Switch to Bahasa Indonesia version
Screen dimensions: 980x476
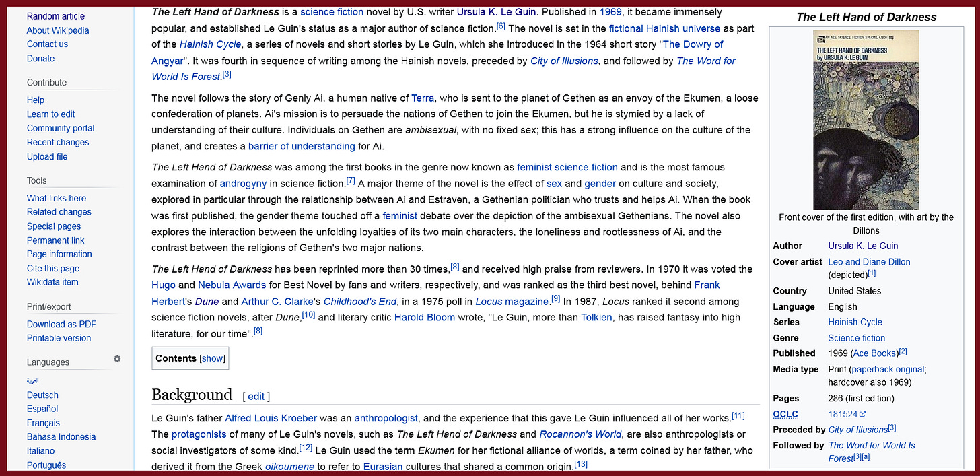(61, 437)
